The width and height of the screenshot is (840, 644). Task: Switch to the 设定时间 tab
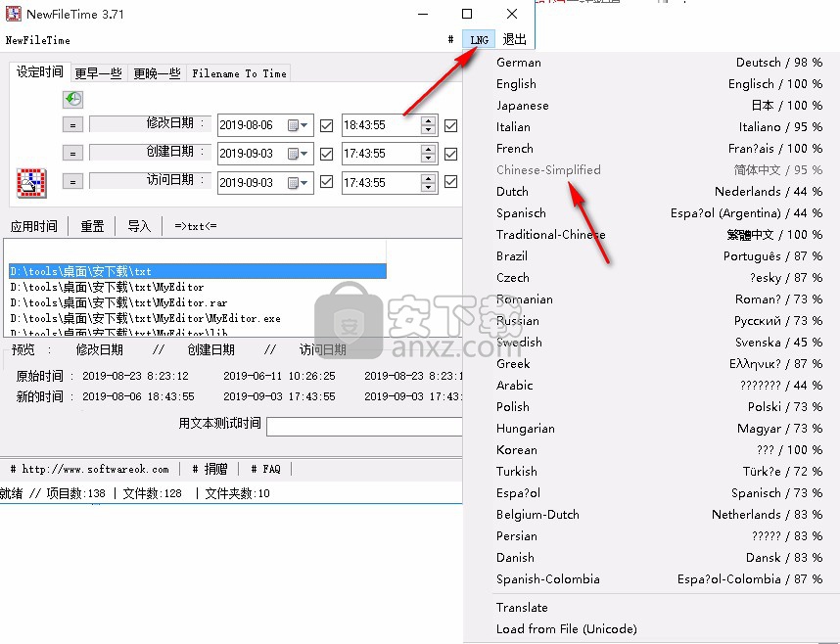[x=39, y=72]
